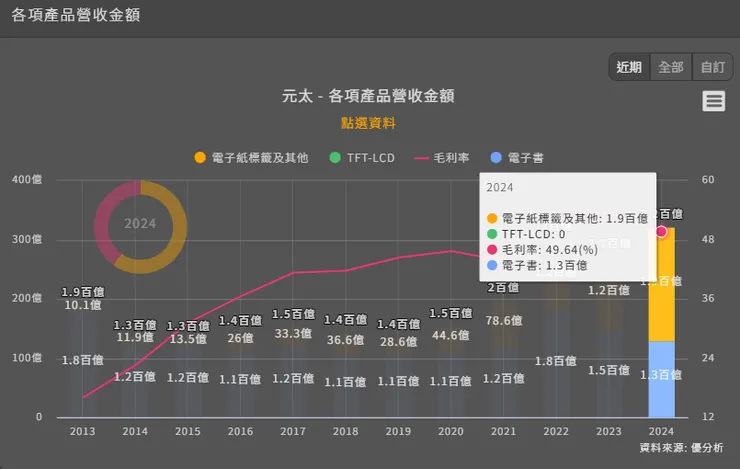Toggle 電子書 legend series

click(x=517, y=158)
